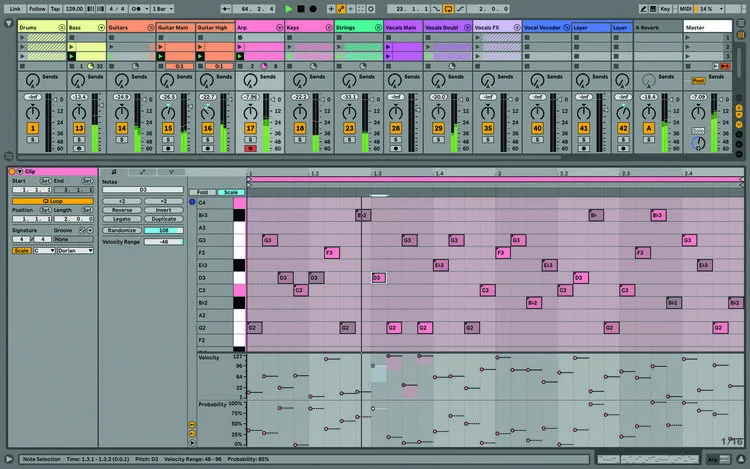Click the Duplicate notes button
The image size is (750, 469).
pos(164,219)
